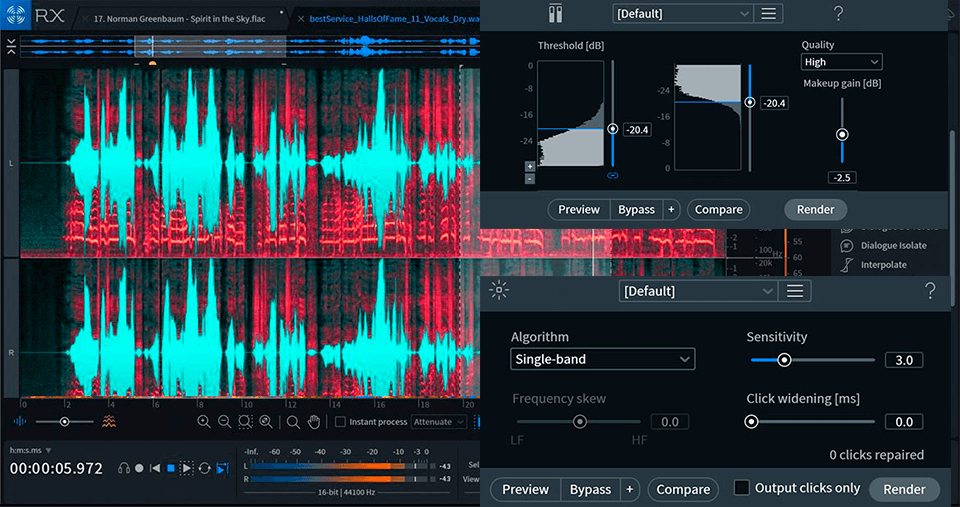The image size is (960, 507).
Task: Toggle loop playback icon
Action: 204,468
